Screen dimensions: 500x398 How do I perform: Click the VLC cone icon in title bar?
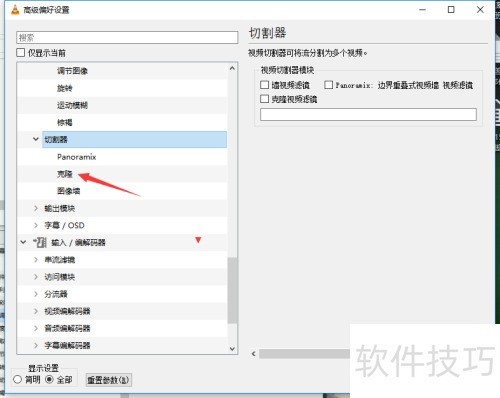tap(15, 10)
